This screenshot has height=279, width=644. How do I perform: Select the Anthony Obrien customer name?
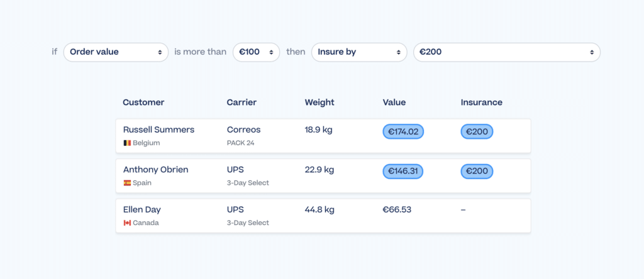156,170
